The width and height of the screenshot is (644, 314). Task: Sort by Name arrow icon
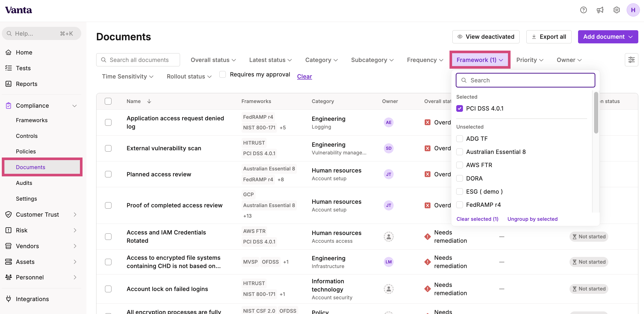(x=149, y=101)
